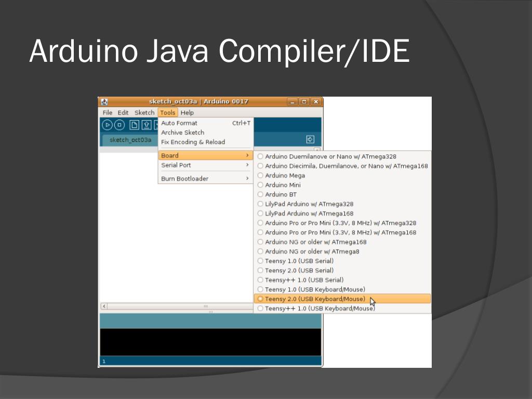Select the Arduino Mini board
This screenshot has width=532, height=399.
(343, 185)
